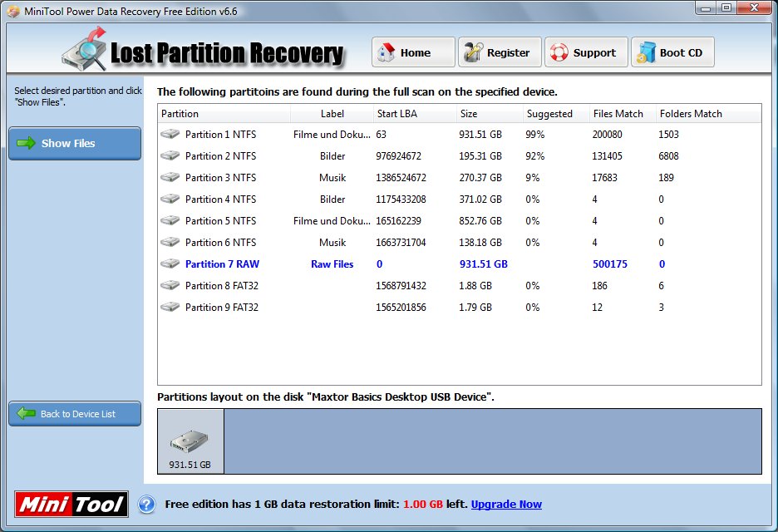The width and height of the screenshot is (778, 532).
Task: Click the MiniTool logo at bottom left
Action: (71, 505)
